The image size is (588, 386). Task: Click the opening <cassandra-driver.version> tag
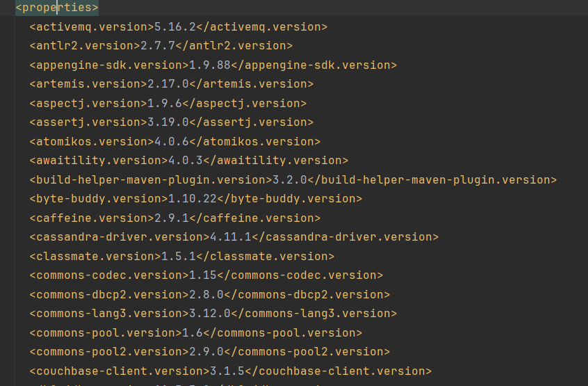tap(120, 237)
